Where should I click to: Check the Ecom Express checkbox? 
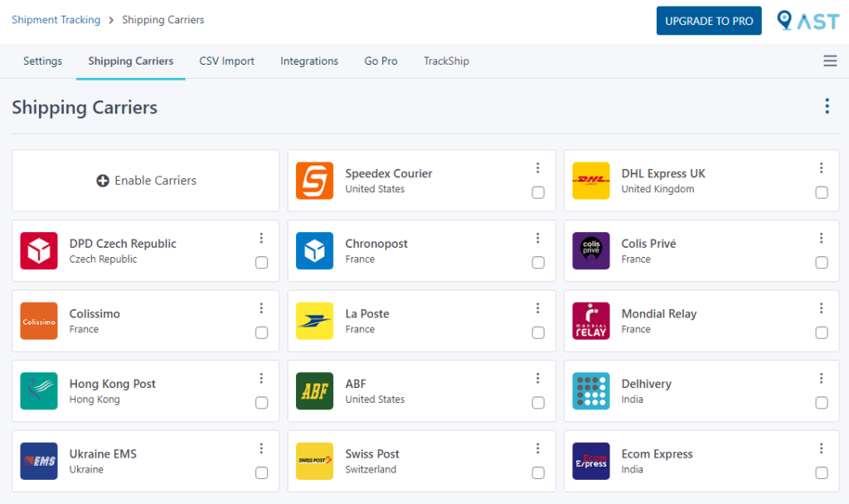click(x=822, y=472)
